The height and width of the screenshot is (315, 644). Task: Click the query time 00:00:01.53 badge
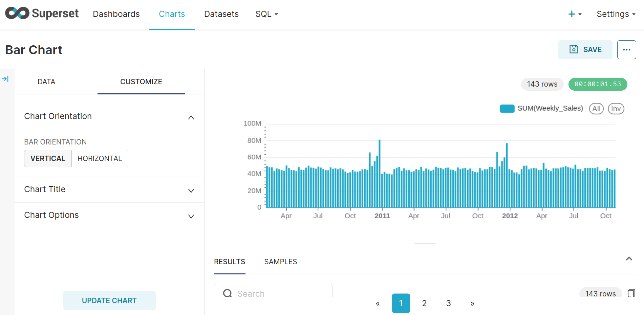pos(598,84)
